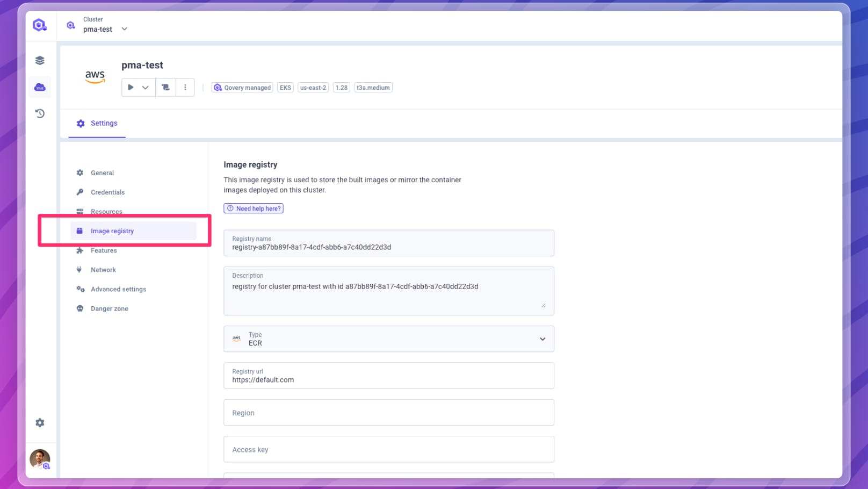Image resolution: width=868 pixels, height=489 pixels.
Task: Open Features settings section
Action: [x=104, y=250]
